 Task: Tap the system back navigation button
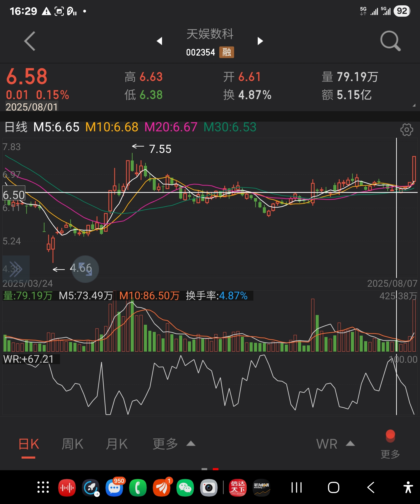coord(371,488)
